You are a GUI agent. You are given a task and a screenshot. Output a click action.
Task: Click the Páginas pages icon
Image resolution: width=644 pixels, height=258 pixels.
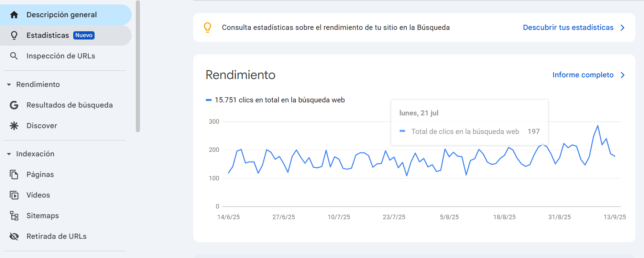(14, 174)
